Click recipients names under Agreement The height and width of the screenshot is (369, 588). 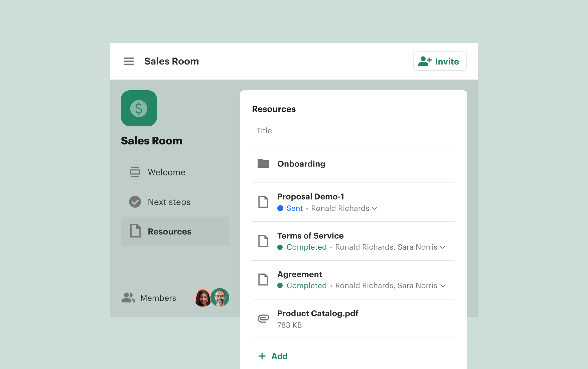point(386,285)
